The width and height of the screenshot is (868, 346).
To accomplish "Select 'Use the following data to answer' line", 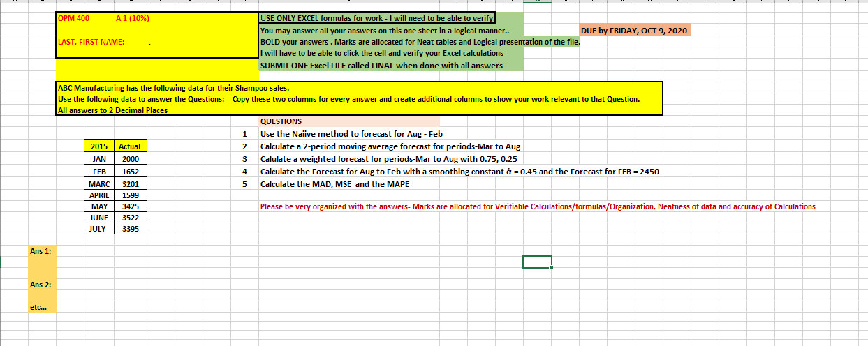I will 348,99.
